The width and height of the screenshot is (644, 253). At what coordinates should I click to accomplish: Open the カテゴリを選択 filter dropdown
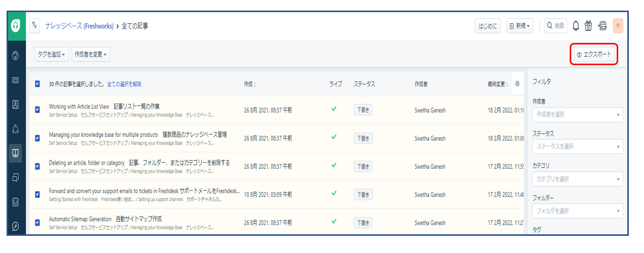(x=578, y=179)
